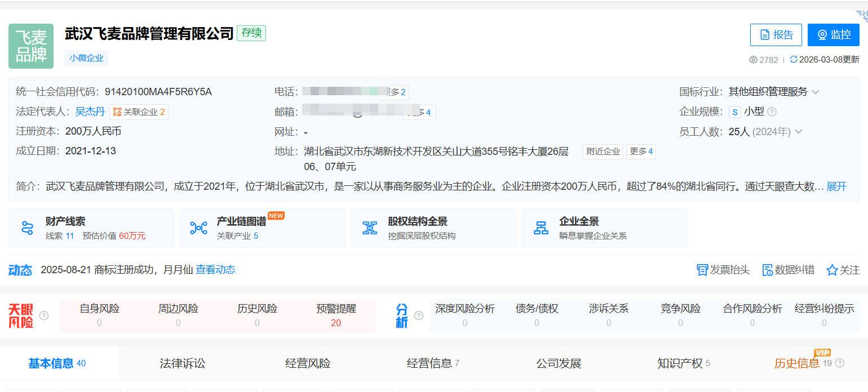The width and height of the screenshot is (868, 392).
Task: Switch to the 法律诉讼 tab
Action: [182, 363]
